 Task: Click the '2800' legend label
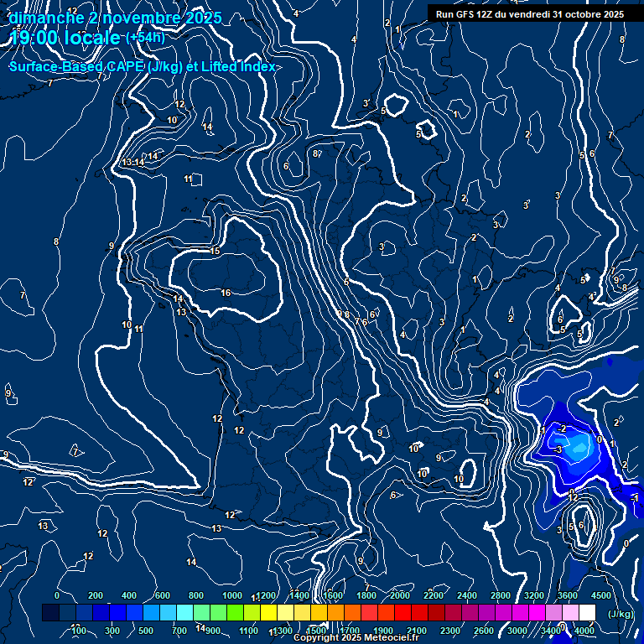click(501, 595)
